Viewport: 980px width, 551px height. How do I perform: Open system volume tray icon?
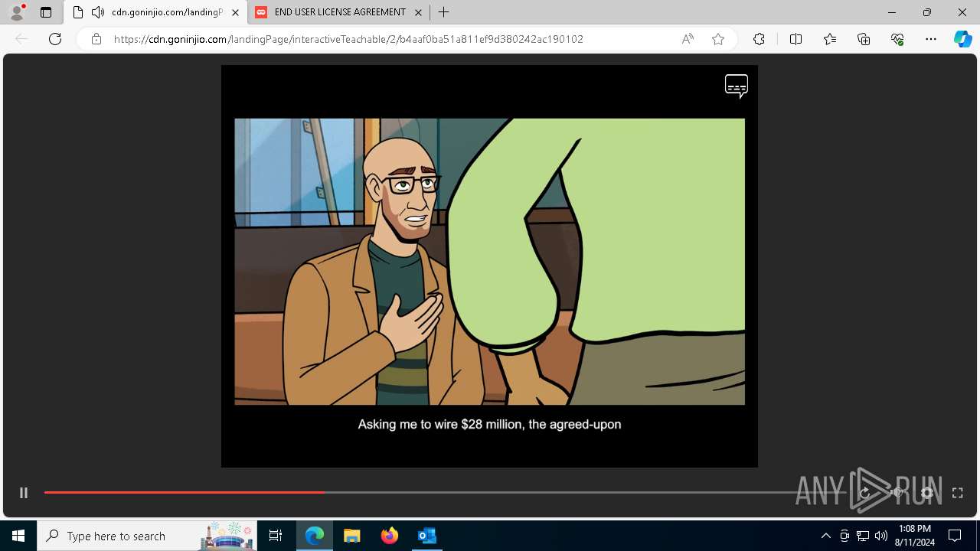[881, 536]
